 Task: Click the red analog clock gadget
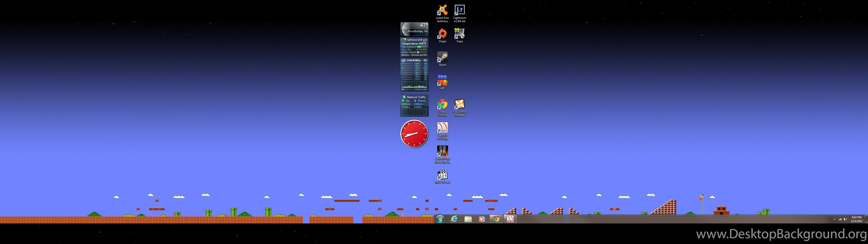point(415,134)
